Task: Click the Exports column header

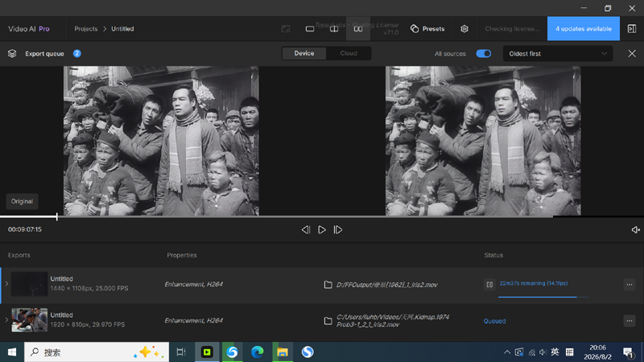Action: click(19, 255)
